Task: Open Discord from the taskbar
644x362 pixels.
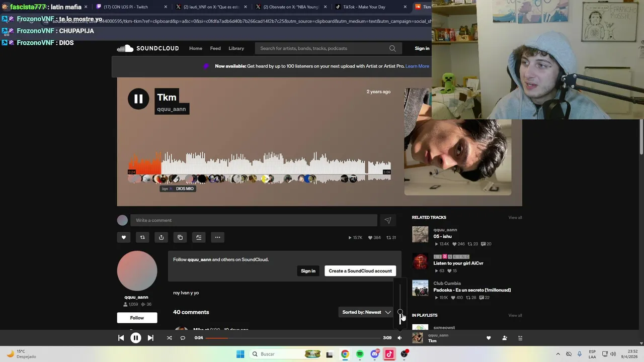Action: coord(374,354)
